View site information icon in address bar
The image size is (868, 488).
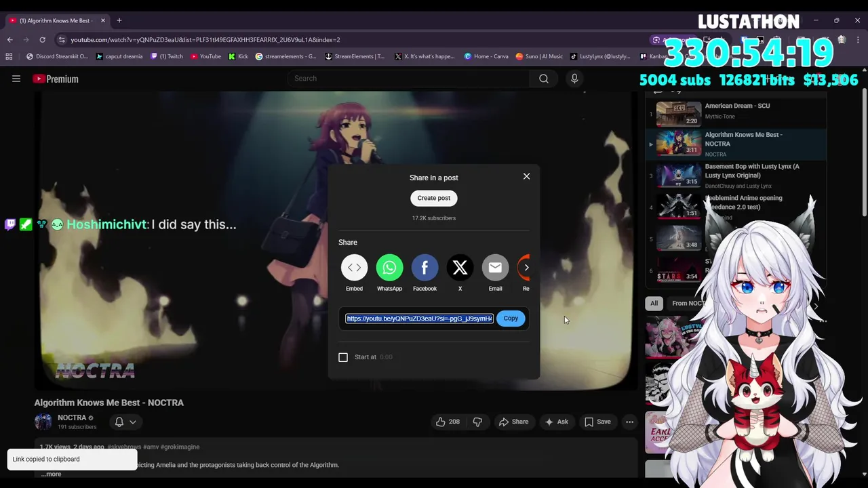62,39
